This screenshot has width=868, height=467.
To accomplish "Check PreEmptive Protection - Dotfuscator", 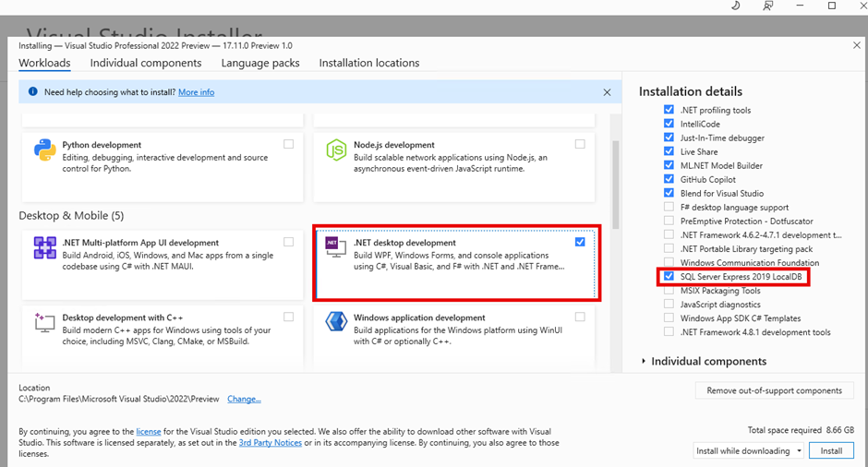I will click(x=669, y=221).
